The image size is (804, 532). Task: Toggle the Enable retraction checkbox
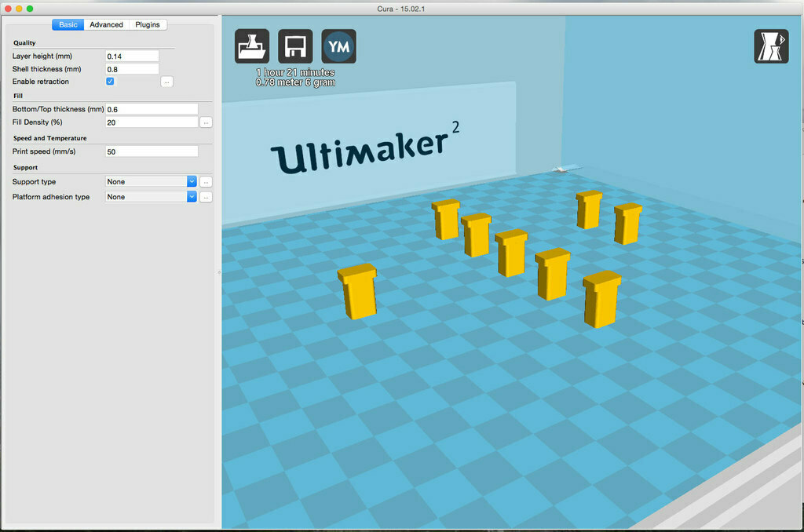pyautogui.click(x=110, y=82)
